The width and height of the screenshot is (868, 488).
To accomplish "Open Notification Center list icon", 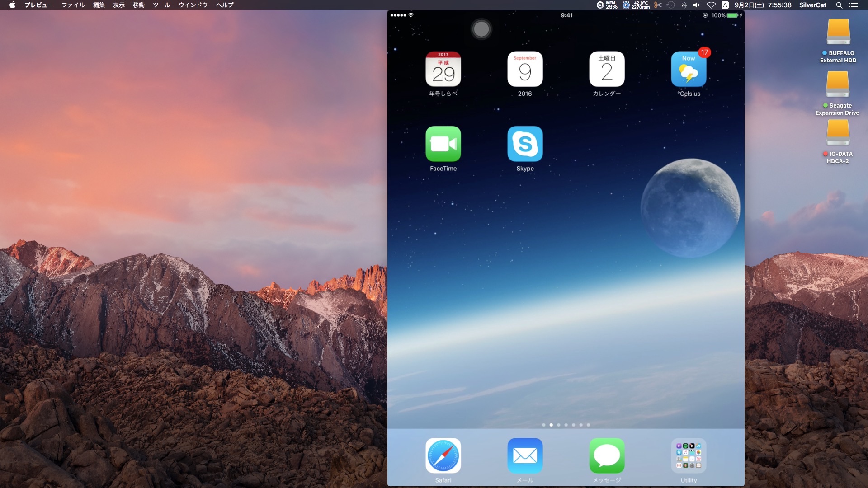I will point(854,5).
